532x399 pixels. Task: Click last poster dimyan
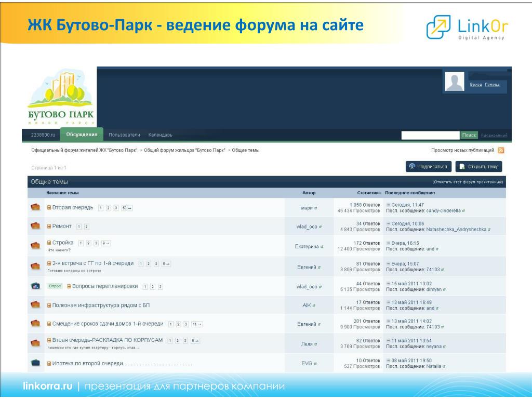coord(434,289)
